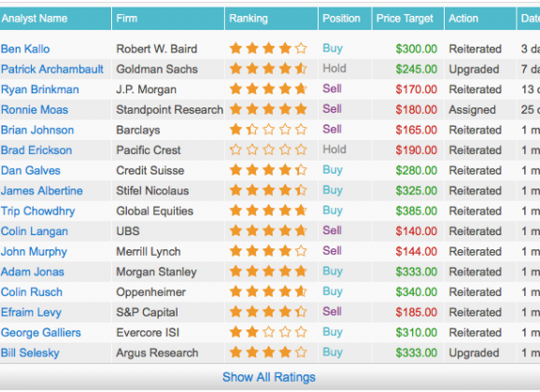
Task: Click Brad Erickson's empty star ranking
Action: point(268,149)
